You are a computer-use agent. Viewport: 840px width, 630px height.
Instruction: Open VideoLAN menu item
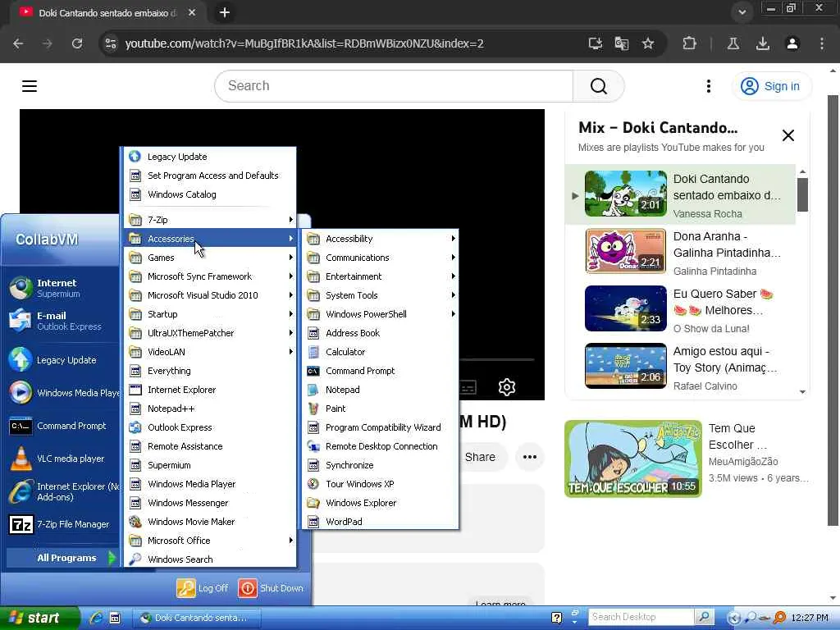(210, 352)
